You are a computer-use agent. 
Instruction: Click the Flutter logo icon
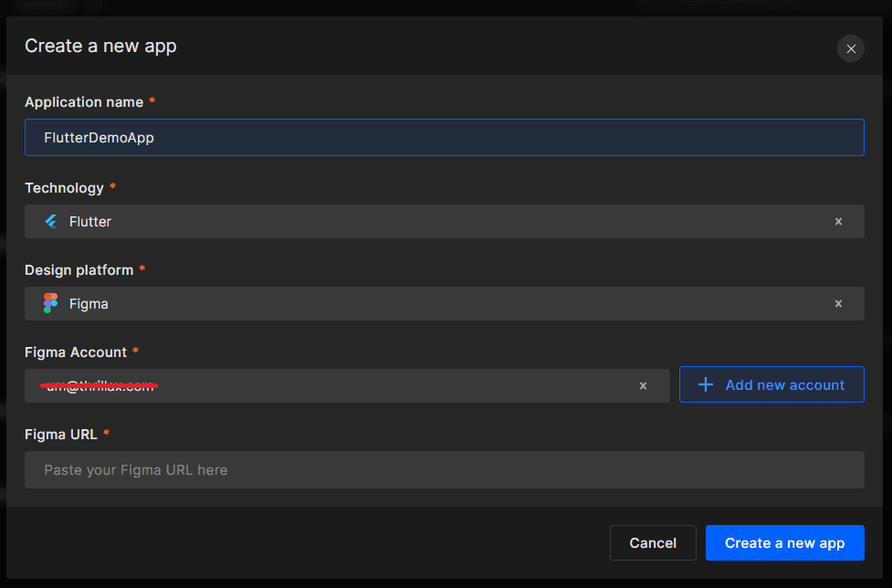click(50, 221)
